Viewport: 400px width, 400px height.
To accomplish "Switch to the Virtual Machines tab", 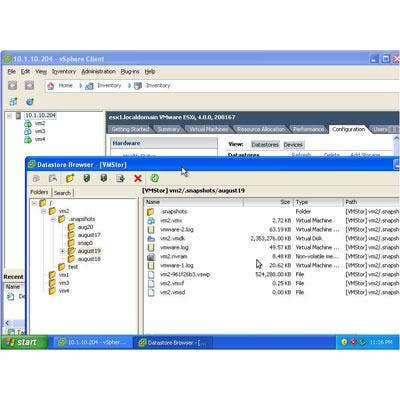I will pyautogui.click(x=209, y=129).
